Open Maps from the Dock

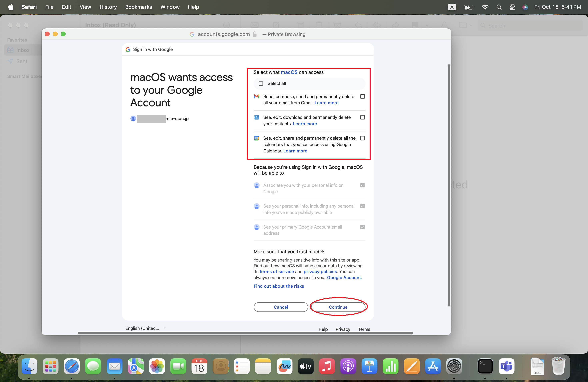pyautogui.click(x=136, y=366)
